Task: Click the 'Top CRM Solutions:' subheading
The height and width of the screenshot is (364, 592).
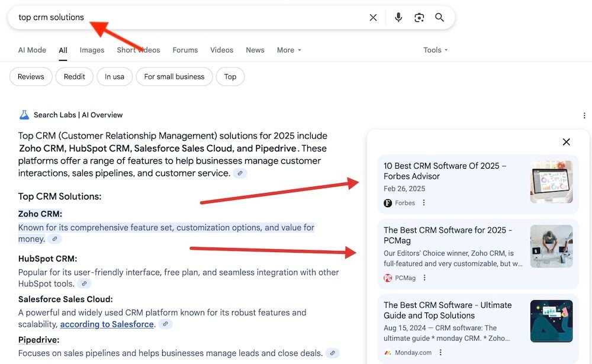Action: click(60, 197)
